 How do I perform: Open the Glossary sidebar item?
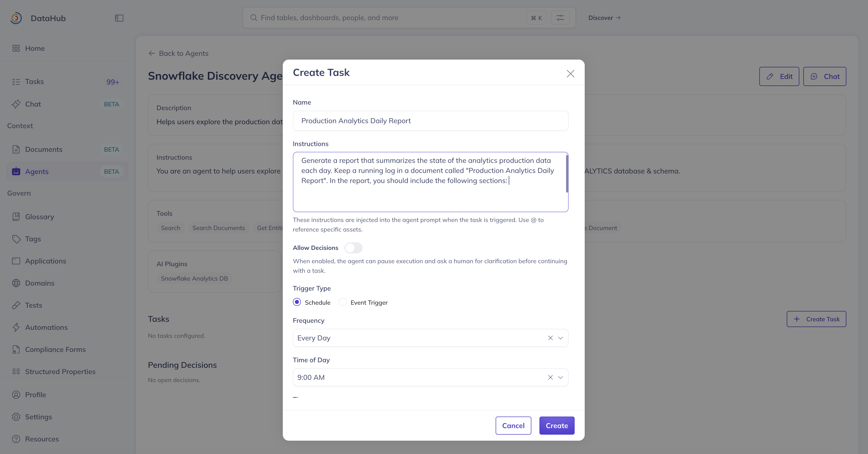tap(40, 217)
